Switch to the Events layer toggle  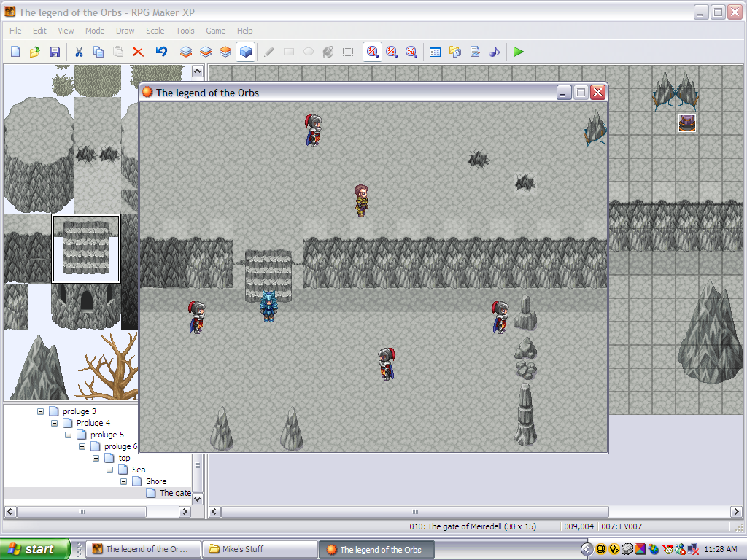pos(246,52)
